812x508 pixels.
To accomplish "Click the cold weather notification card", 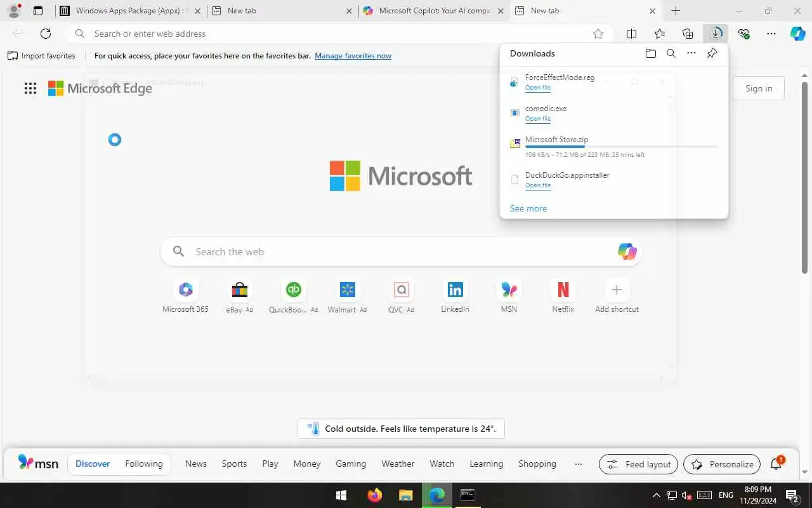I will (x=401, y=429).
